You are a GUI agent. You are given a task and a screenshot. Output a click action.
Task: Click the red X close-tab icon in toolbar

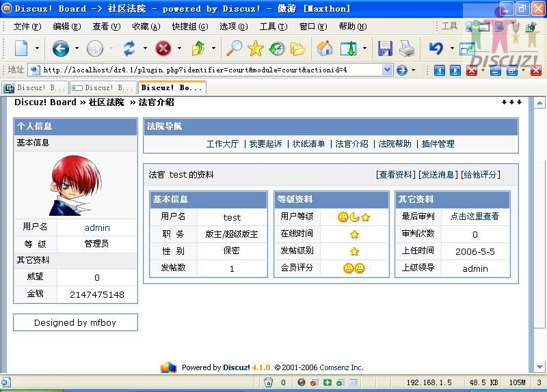pos(472,70)
